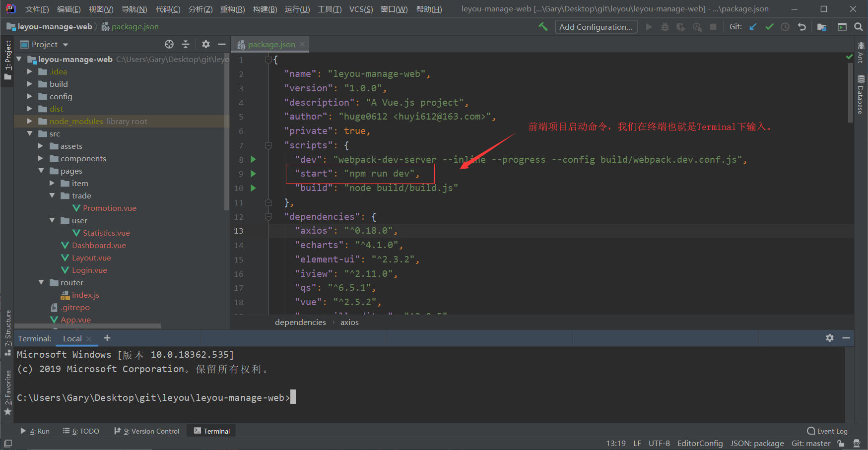The image size is (868, 450).
Task: Click the lock icon in status bar
Action: point(841,443)
